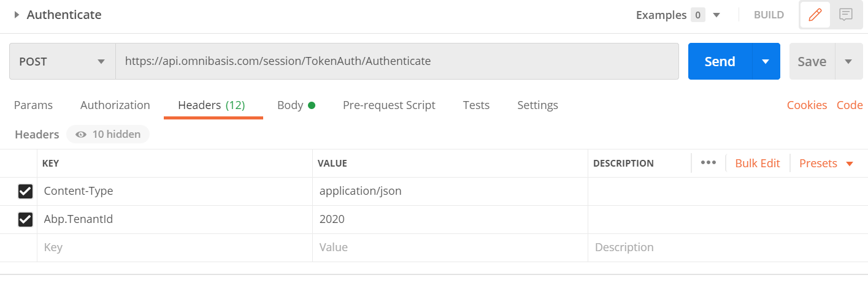Expand the Save options arrow
868x283 pixels.
848,61
